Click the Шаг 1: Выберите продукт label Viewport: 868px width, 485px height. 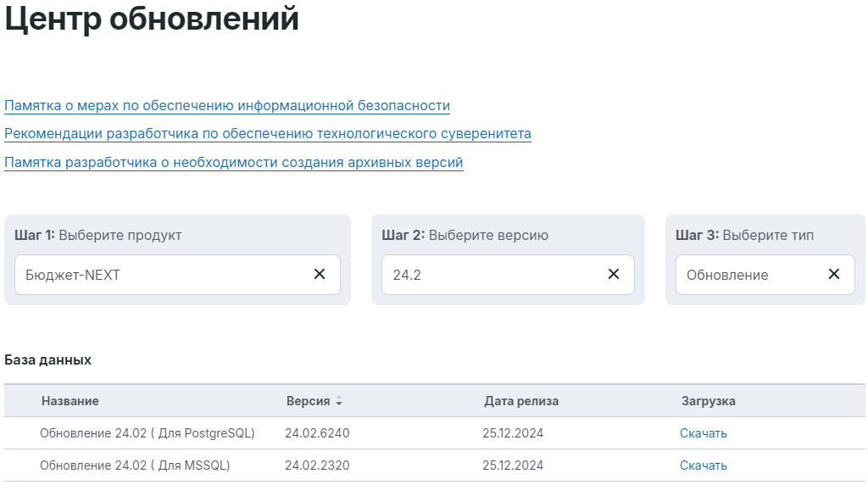tap(98, 236)
